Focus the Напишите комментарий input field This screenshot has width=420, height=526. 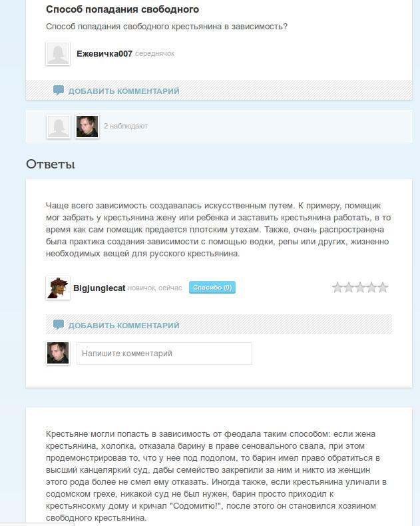click(x=164, y=354)
